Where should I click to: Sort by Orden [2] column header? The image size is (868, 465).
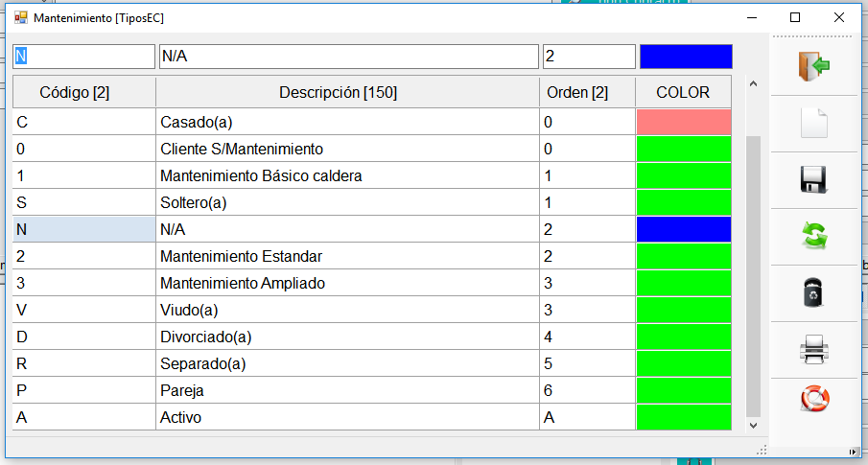[x=587, y=92]
